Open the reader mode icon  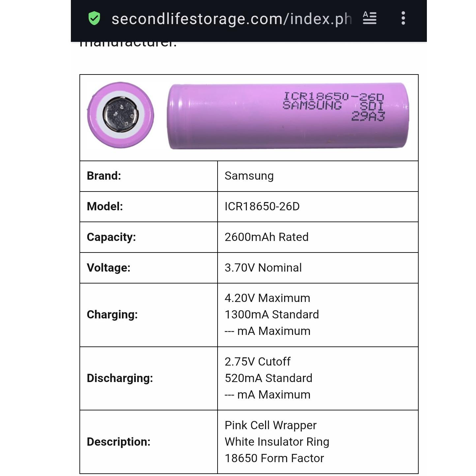click(370, 18)
